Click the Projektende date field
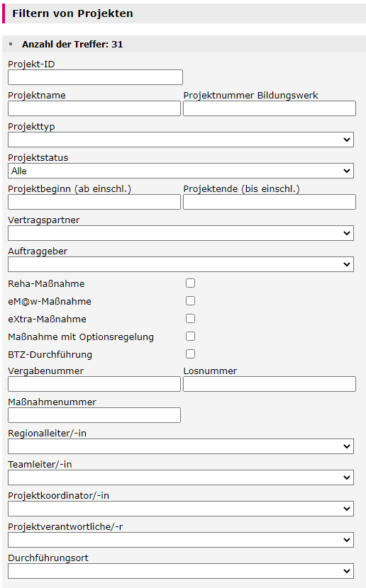Screen dimensions: 366x588 [270, 202]
